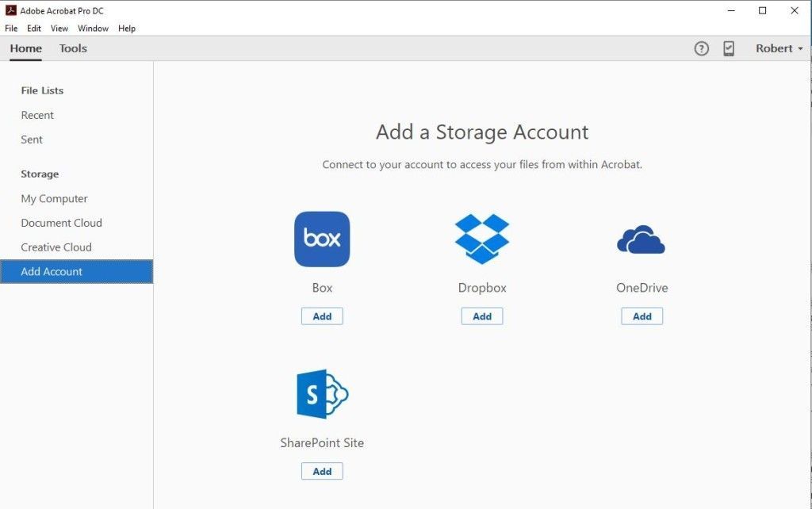Open the File menu
Viewport: 812px width, 509px height.
pos(11,29)
